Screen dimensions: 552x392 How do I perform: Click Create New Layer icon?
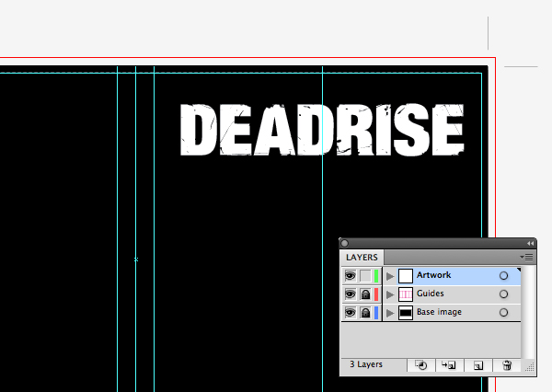[478, 365]
